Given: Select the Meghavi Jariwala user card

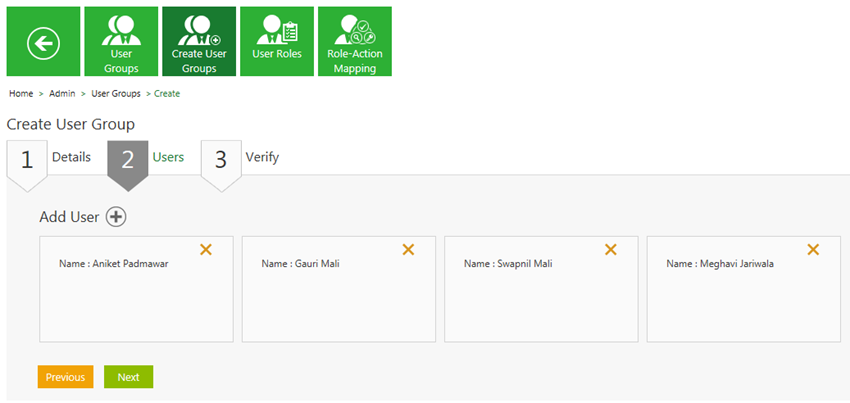Looking at the screenshot, I should 744,289.
